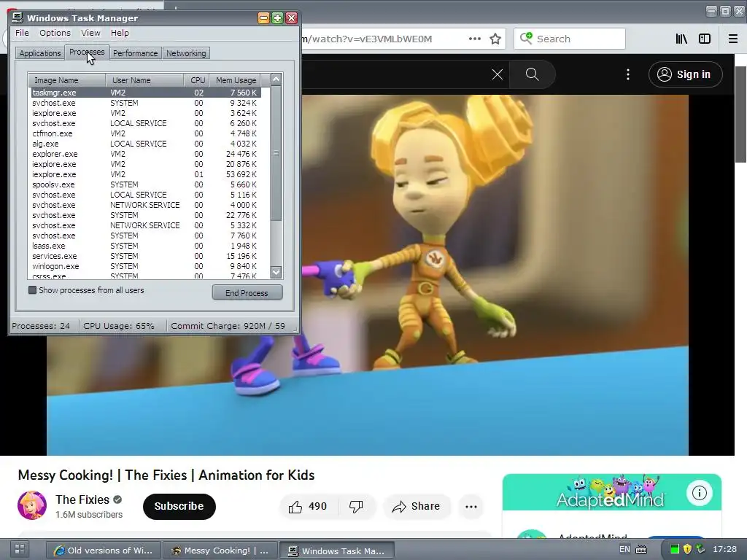Select the alg.exe process row

[146, 144]
